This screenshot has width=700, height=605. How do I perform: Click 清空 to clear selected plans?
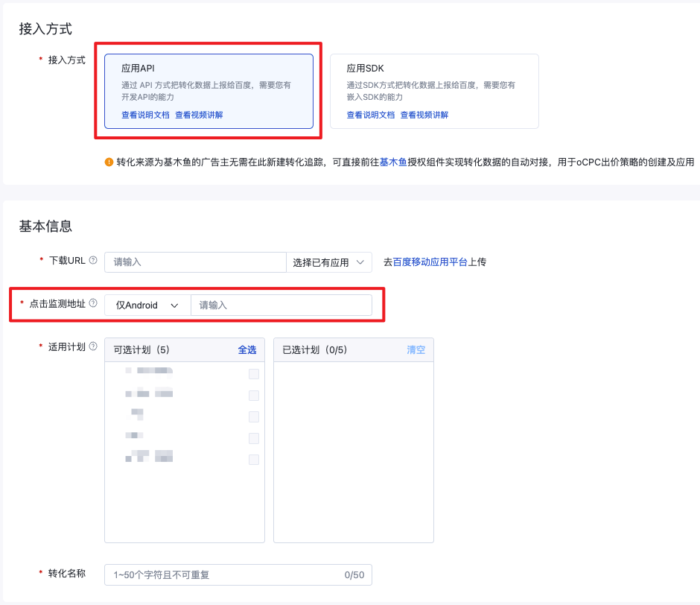click(x=416, y=349)
